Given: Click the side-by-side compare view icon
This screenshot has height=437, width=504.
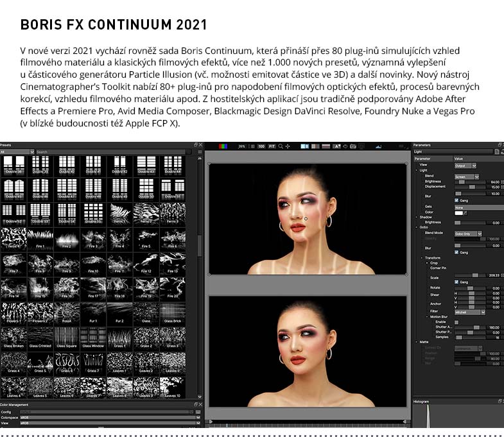Looking at the screenshot, I should [305, 146].
